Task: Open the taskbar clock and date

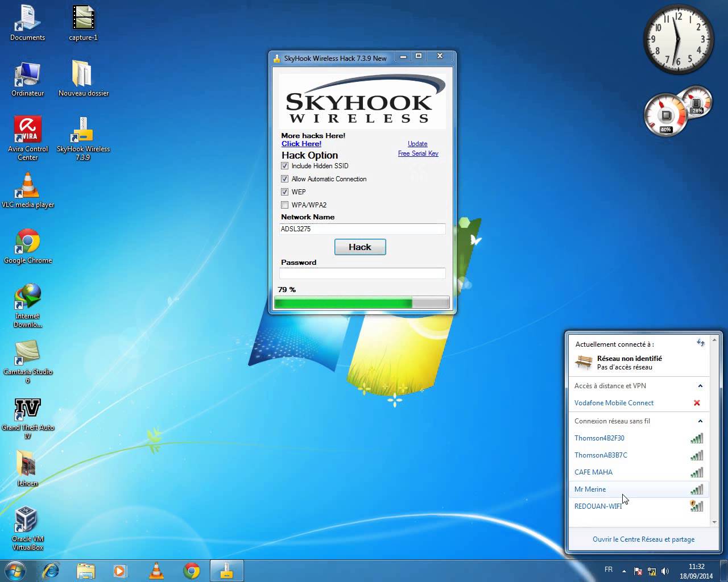Action: pyautogui.click(x=696, y=571)
